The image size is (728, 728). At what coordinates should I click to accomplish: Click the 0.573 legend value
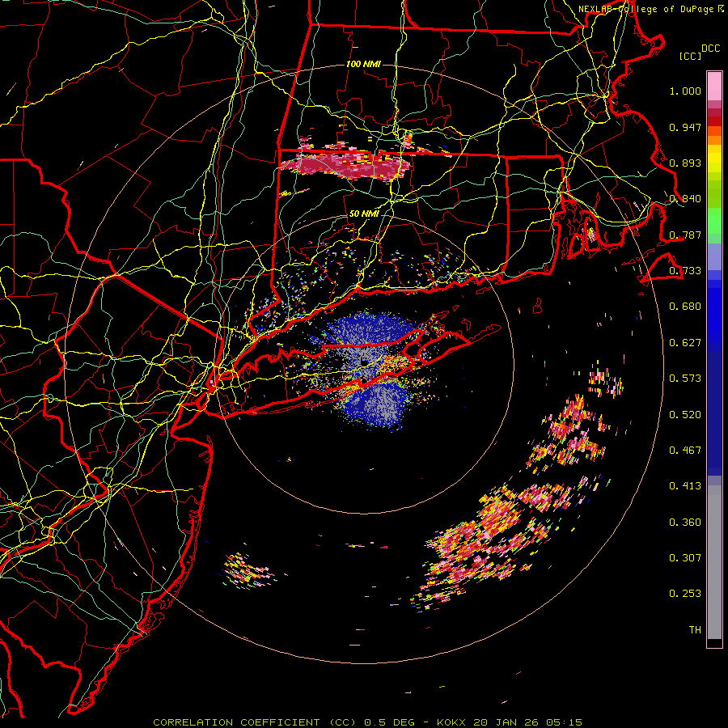pyautogui.click(x=685, y=379)
